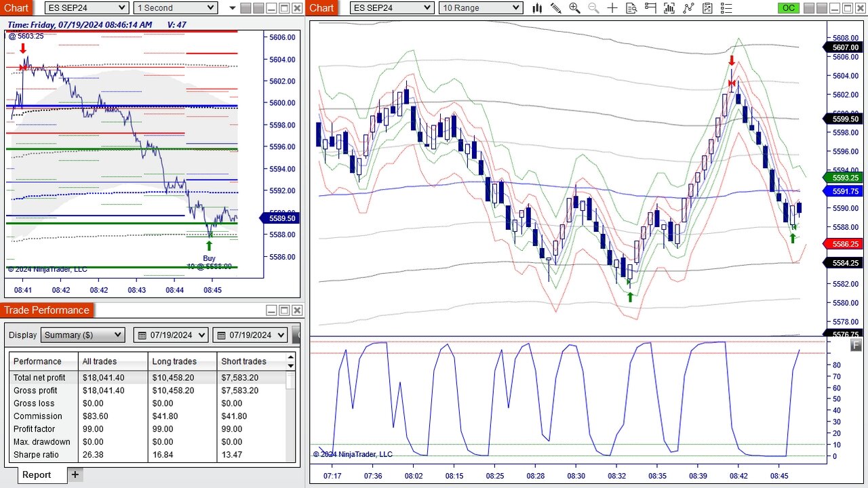
Task: Click the green 5593.25 price marker
Action: click(x=842, y=178)
